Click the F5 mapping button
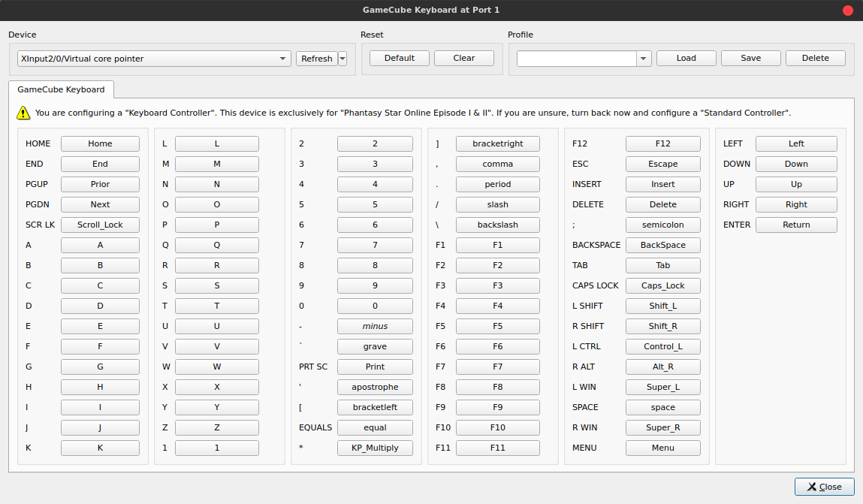 pos(497,326)
